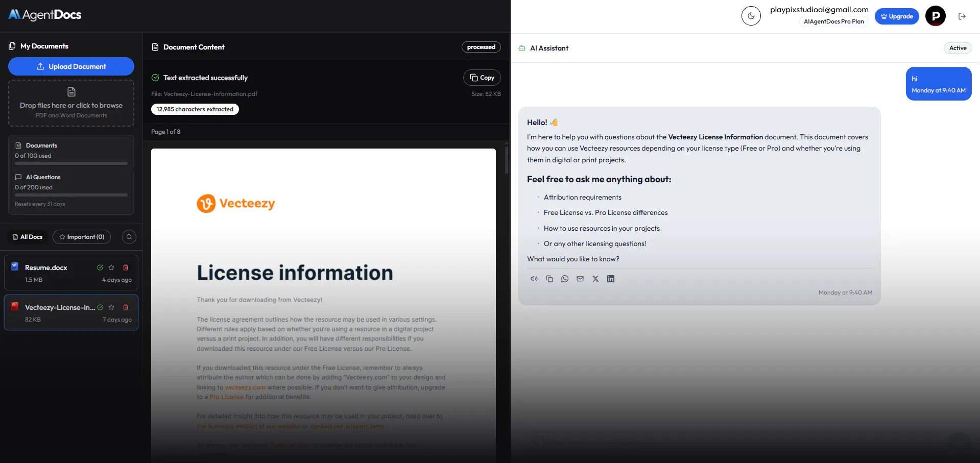
Task: Delete the Vecteezy-License document via trash icon
Action: tap(126, 307)
